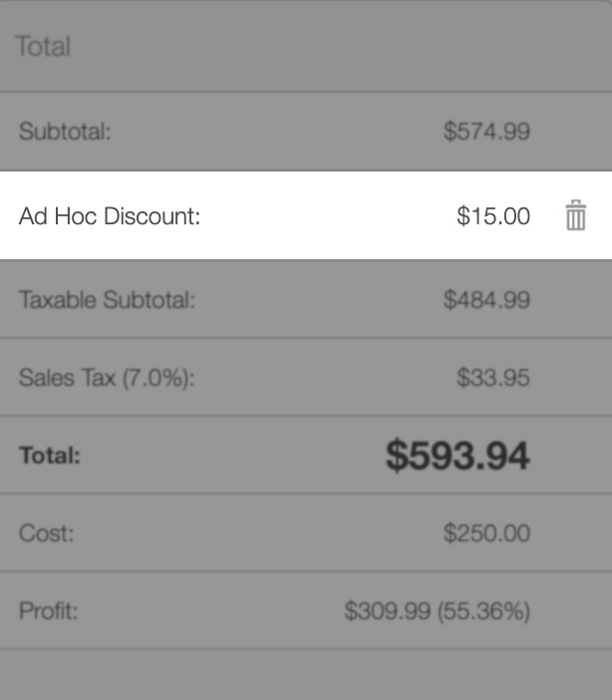Image resolution: width=612 pixels, height=700 pixels.
Task: Click the (55.36%) profit margin percentage
Action: (483, 611)
